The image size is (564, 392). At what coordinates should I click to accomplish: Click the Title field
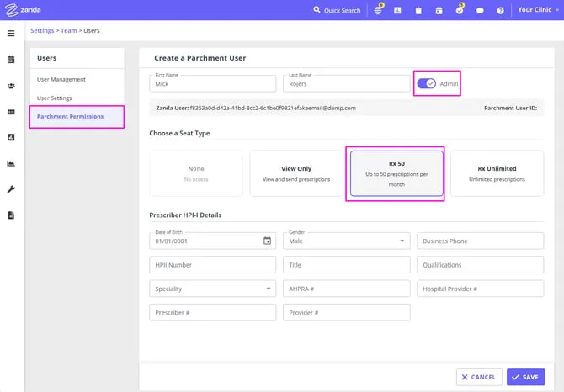point(347,265)
